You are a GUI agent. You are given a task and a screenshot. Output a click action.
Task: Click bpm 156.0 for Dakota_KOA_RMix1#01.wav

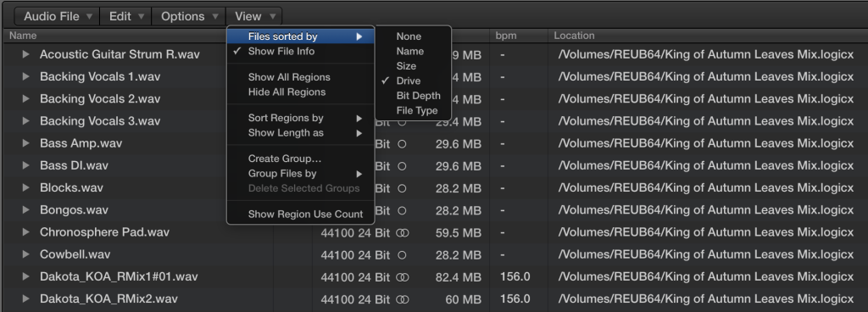click(x=515, y=276)
